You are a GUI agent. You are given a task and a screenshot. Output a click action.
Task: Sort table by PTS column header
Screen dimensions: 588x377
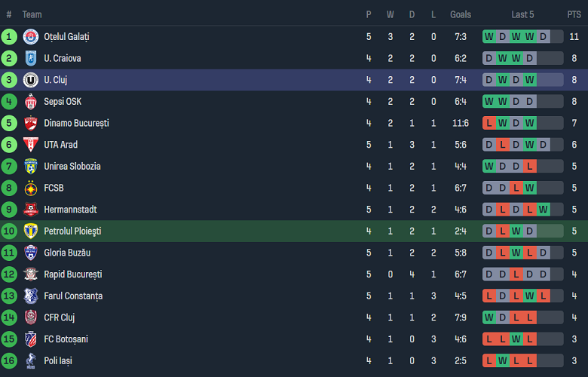(x=574, y=14)
